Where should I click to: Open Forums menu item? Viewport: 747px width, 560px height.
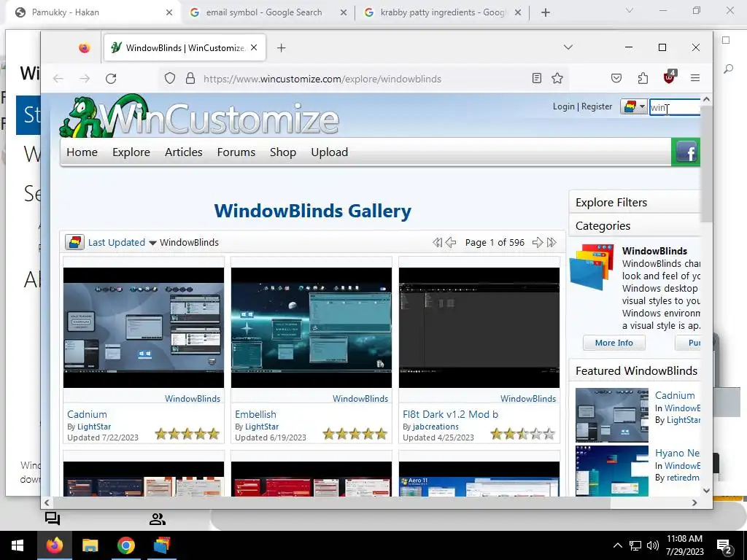tap(236, 152)
